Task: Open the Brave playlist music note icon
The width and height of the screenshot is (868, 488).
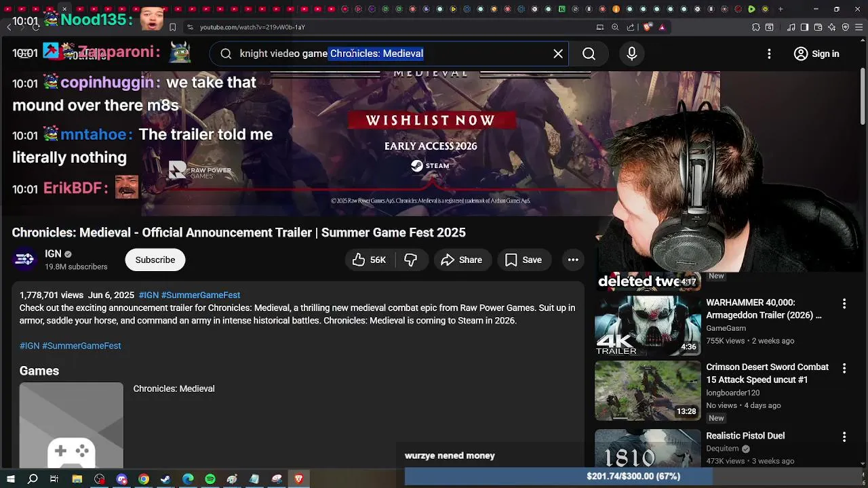Action: point(791,27)
